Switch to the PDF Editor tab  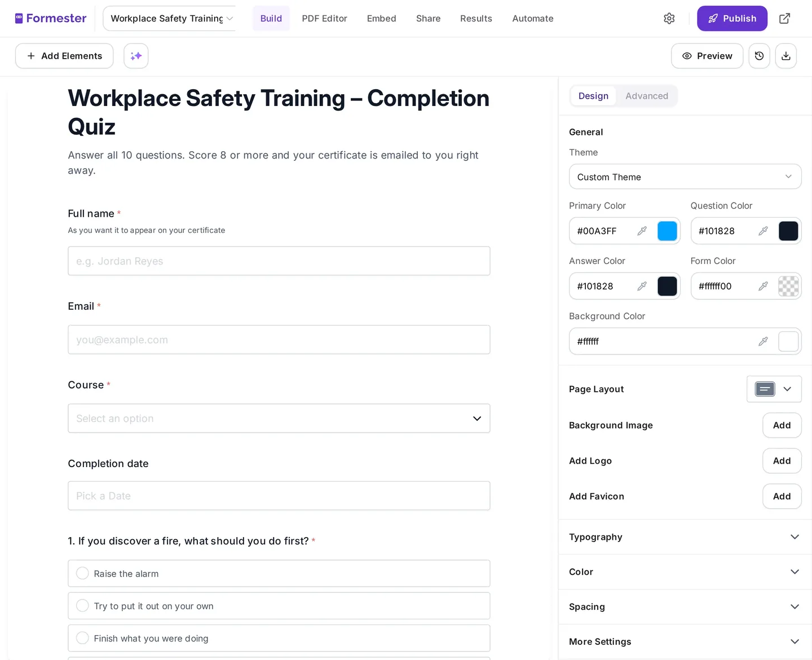[x=324, y=19]
